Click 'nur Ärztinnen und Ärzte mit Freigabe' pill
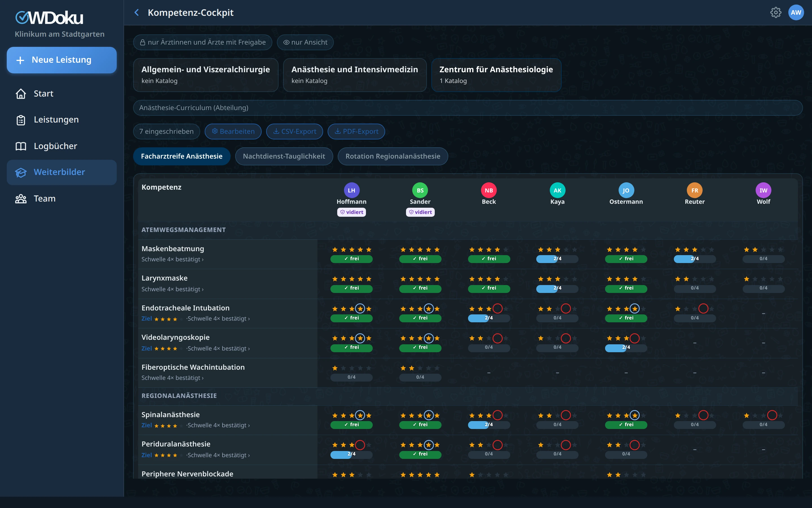 [x=203, y=42]
